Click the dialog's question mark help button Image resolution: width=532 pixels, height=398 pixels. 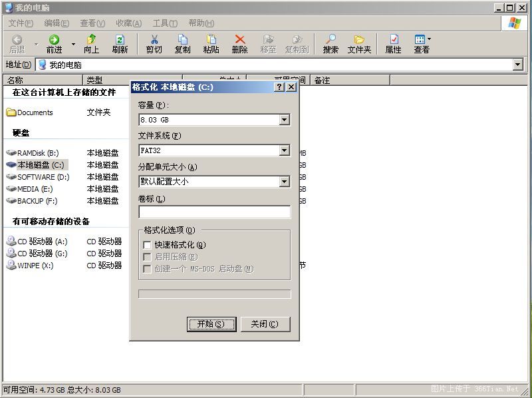(x=279, y=87)
